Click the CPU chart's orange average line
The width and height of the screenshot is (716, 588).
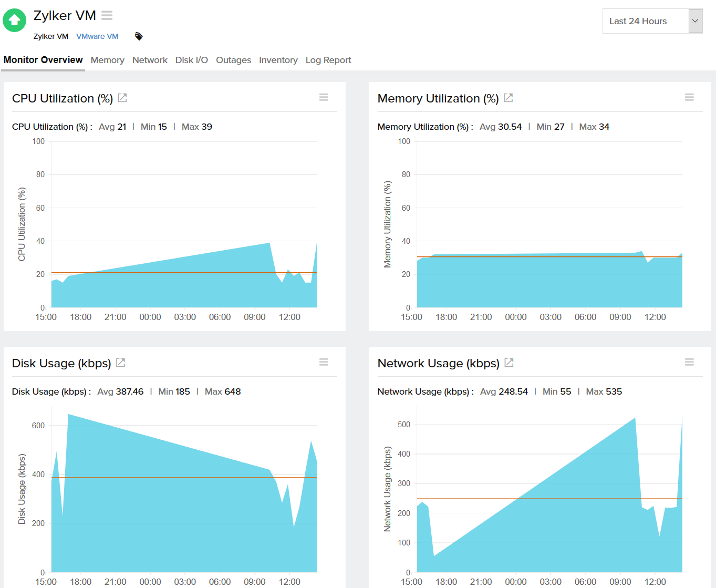184,273
